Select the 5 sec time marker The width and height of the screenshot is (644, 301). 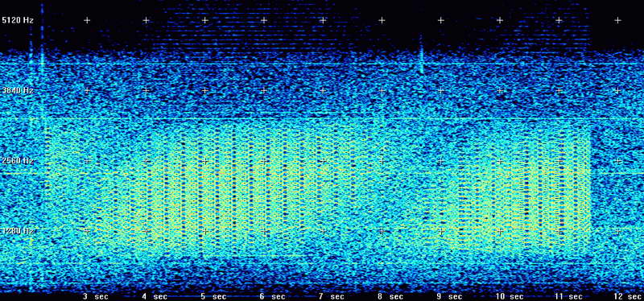[x=213, y=296]
